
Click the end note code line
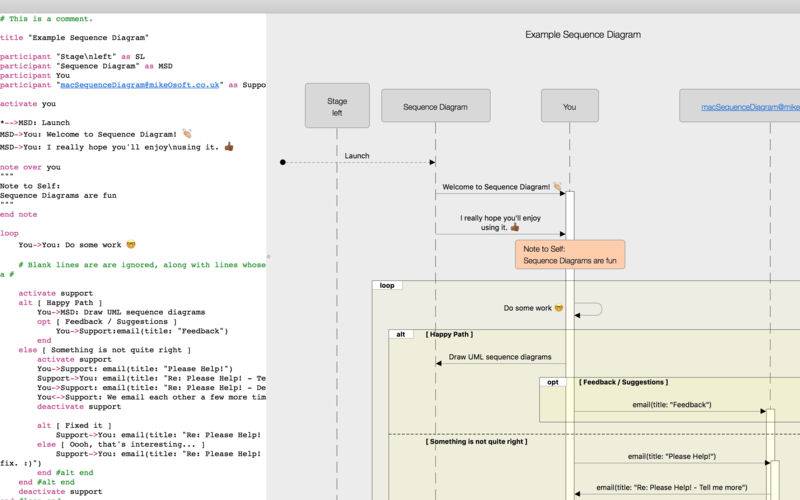[18, 214]
